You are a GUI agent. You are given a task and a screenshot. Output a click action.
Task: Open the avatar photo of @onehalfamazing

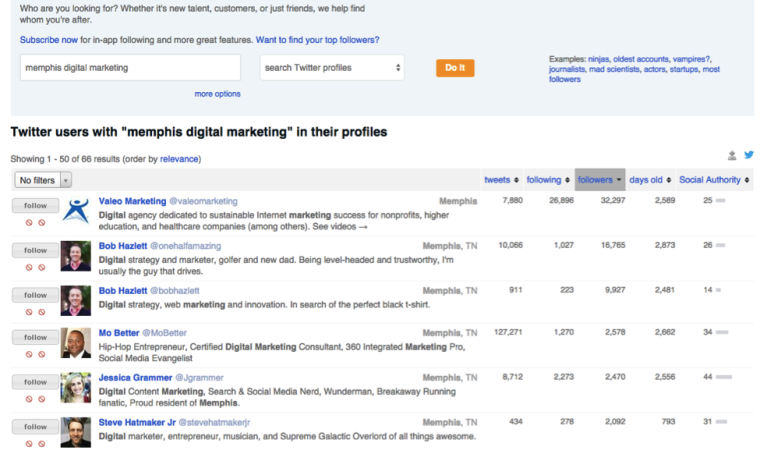pos(76,256)
